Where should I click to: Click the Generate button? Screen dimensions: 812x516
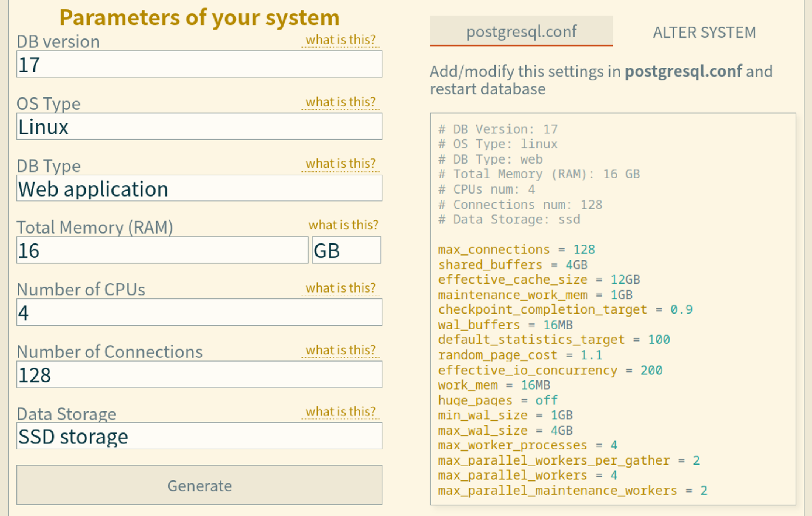[199, 485]
